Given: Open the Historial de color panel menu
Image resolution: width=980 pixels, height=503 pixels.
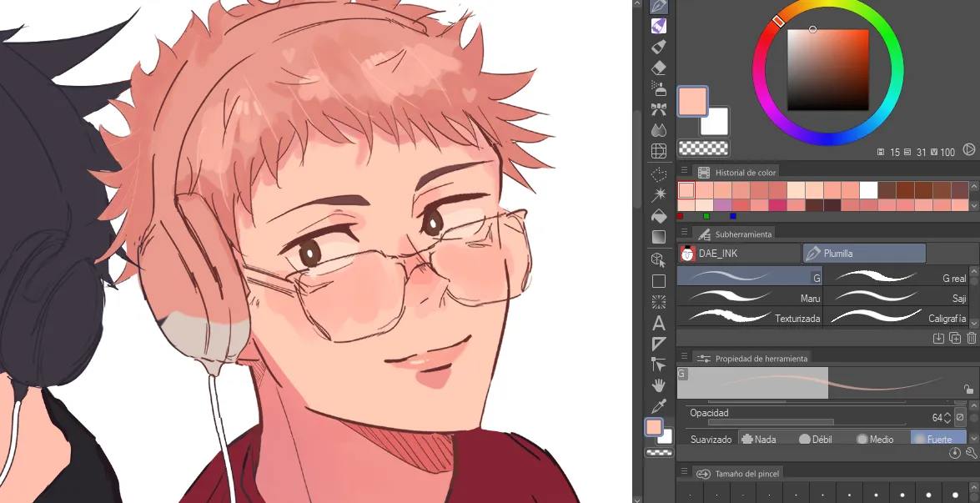Looking at the screenshot, I should click(x=685, y=170).
